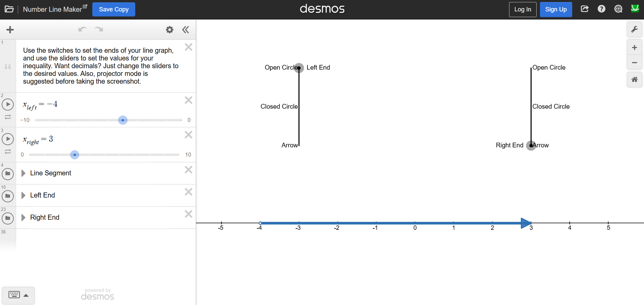
Task: Play the x_left slider animation
Action: (8, 104)
